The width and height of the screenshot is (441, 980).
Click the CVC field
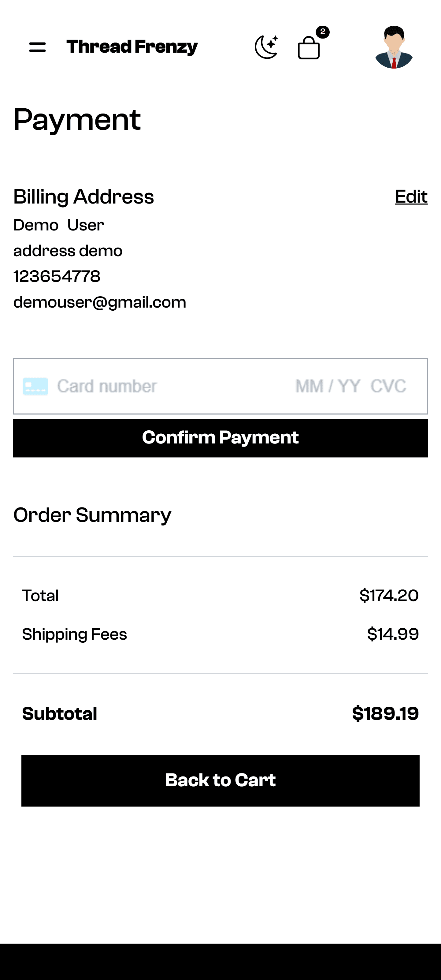click(x=388, y=386)
